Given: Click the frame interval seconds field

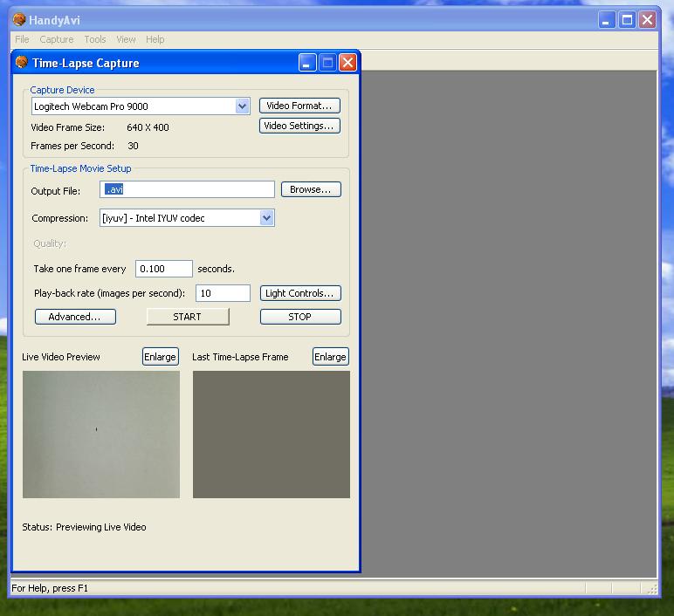Looking at the screenshot, I should point(163,269).
